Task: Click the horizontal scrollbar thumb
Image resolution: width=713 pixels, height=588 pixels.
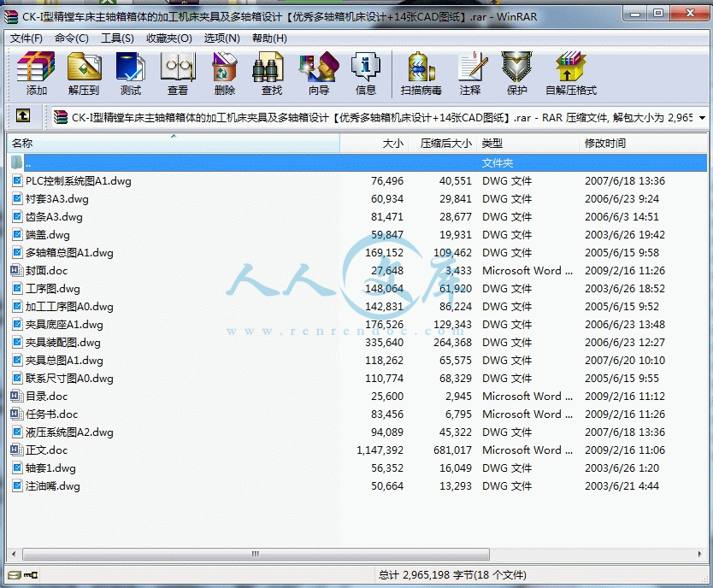Action: [x=256, y=554]
